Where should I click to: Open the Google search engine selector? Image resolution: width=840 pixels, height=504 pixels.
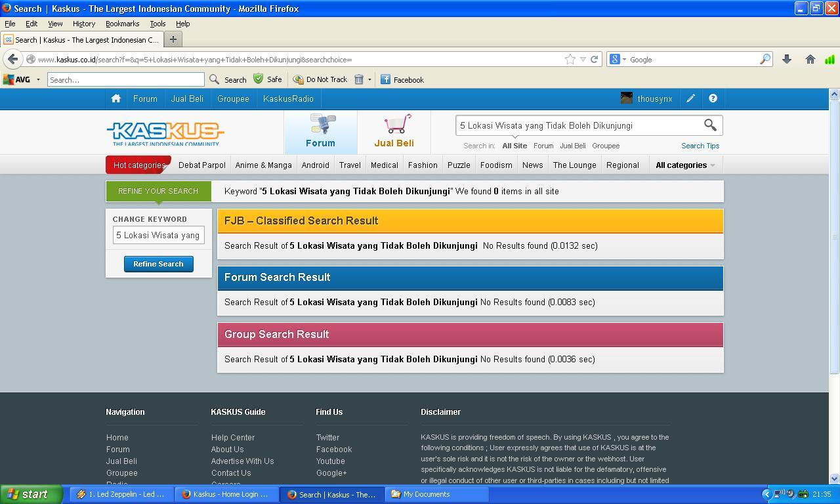pyautogui.click(x=618, y=59)
